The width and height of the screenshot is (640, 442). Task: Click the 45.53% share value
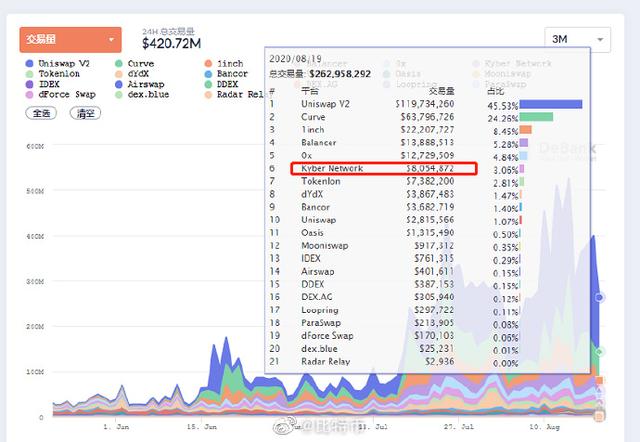(502, 106)
